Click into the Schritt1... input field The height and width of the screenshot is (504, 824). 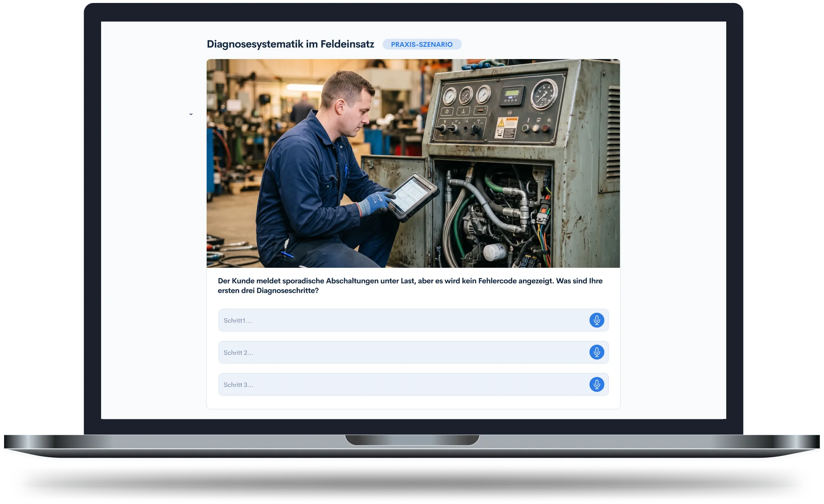click(x=413, y=320)
